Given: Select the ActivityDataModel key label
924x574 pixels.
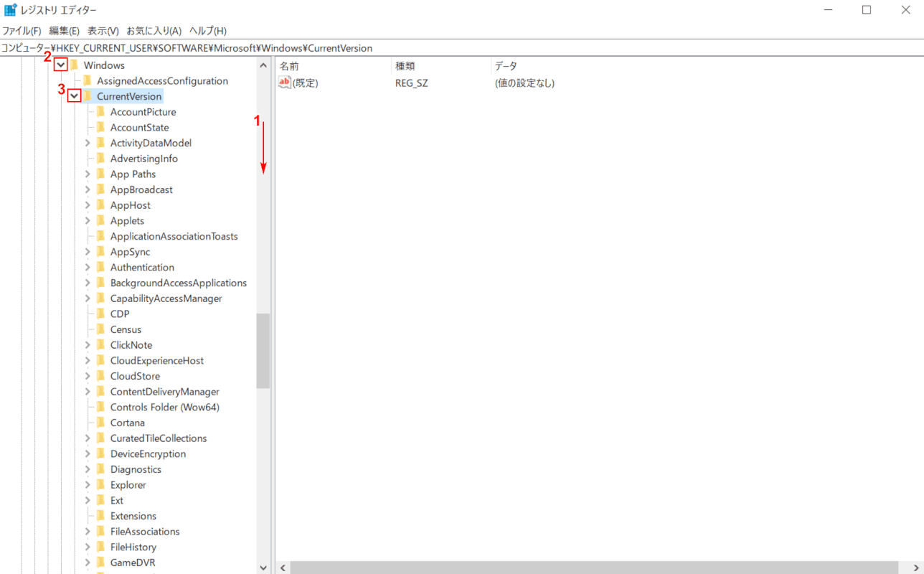Looking at the screenshot, I should [151, 143].
